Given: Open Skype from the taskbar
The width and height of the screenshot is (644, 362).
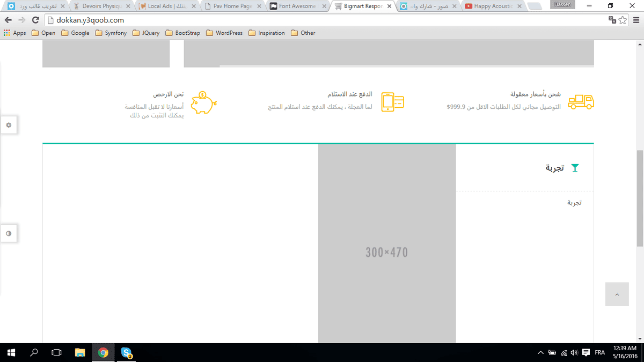Looking at the screenshot, I should pyautogui.click(x=127, y=352).
